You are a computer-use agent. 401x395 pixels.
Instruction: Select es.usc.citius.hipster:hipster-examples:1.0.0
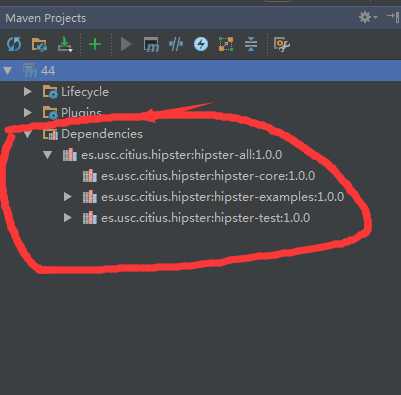223,197
